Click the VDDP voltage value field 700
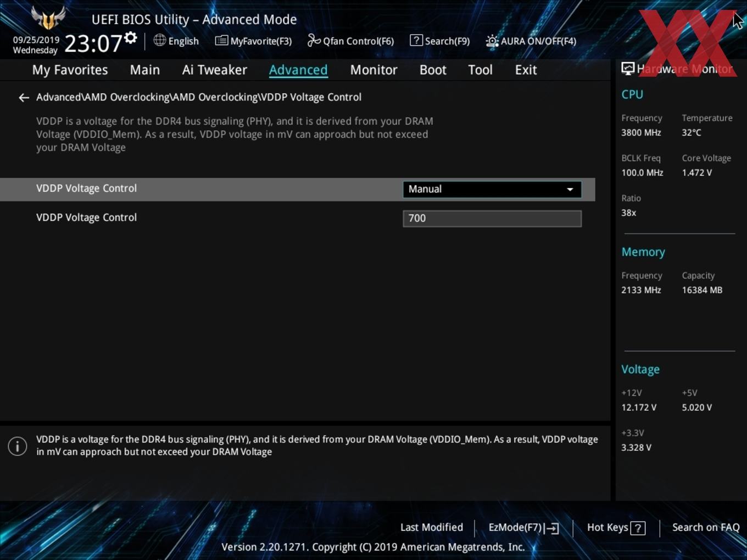Screen dimensions: 747x560 [x=492, y=219]
